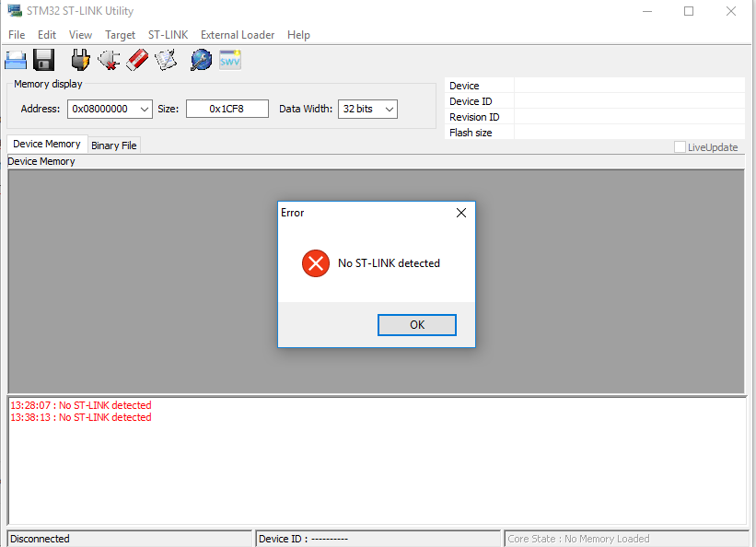Open the File menu

17,35
